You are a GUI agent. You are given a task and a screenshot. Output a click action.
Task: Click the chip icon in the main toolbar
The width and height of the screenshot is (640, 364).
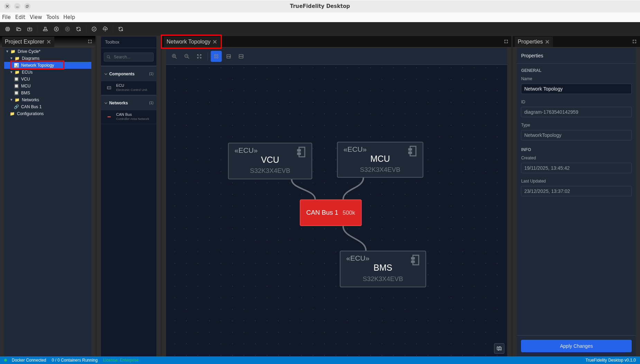(x=8, y=29)
